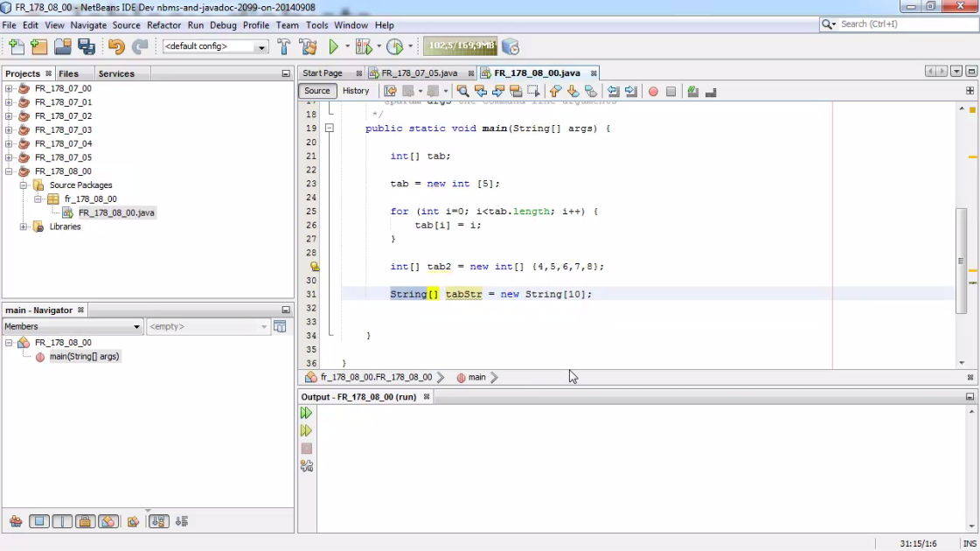Image resolution: width=980 pixels, height=551 pixels.
Task: Click Clean and Build Project icon
Action: coord(308,46)
